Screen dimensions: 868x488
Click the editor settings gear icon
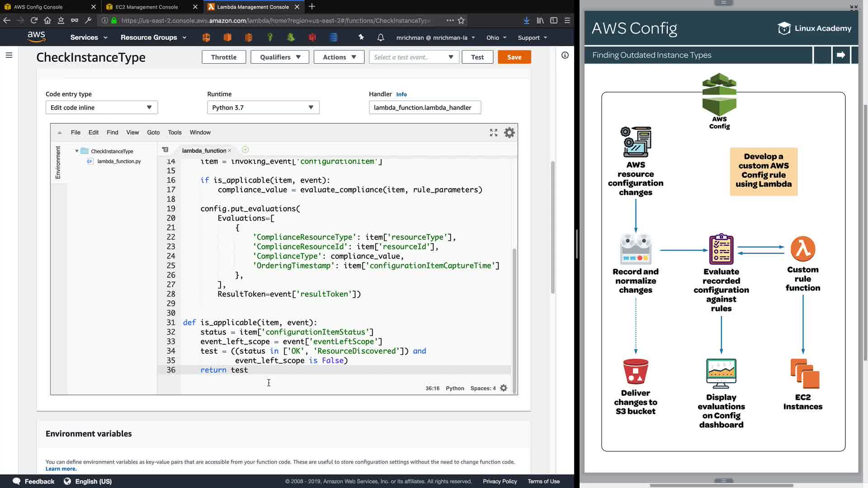(x=509, y=132)
